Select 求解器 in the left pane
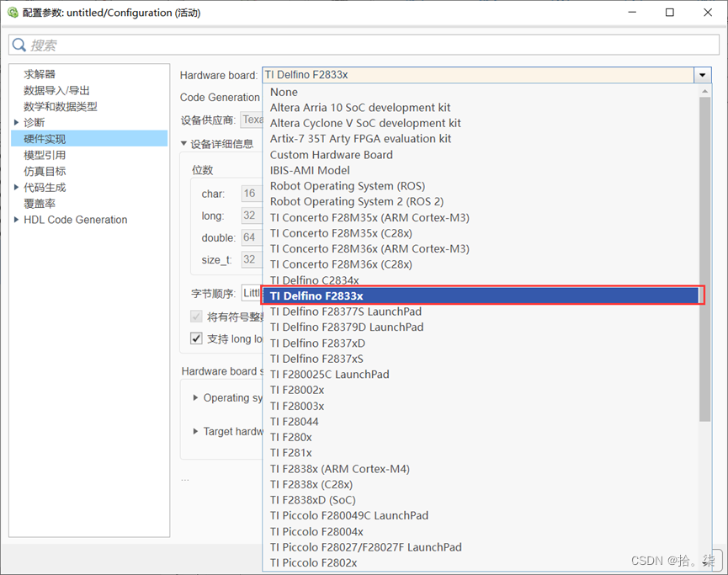The image size is (728, 575). pyautogui.click(x=40, y=74)
